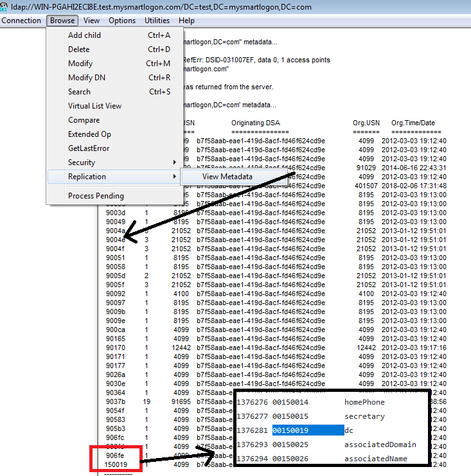Image resolution: width=471 pixels, height=476 pixels.
Task: Click the LDP application icon in title bar
Action: click(4, 6)
